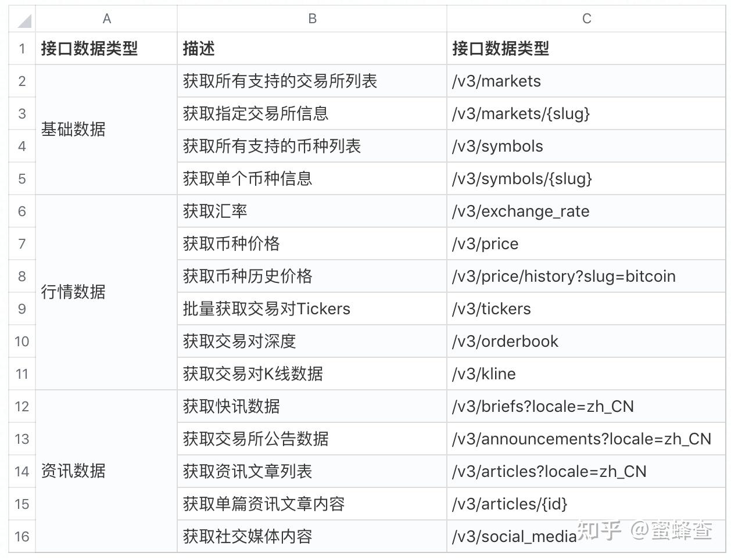The height and width of the screenshot is (560, 731).
Task: Select column header B
Action: point(312,18)
